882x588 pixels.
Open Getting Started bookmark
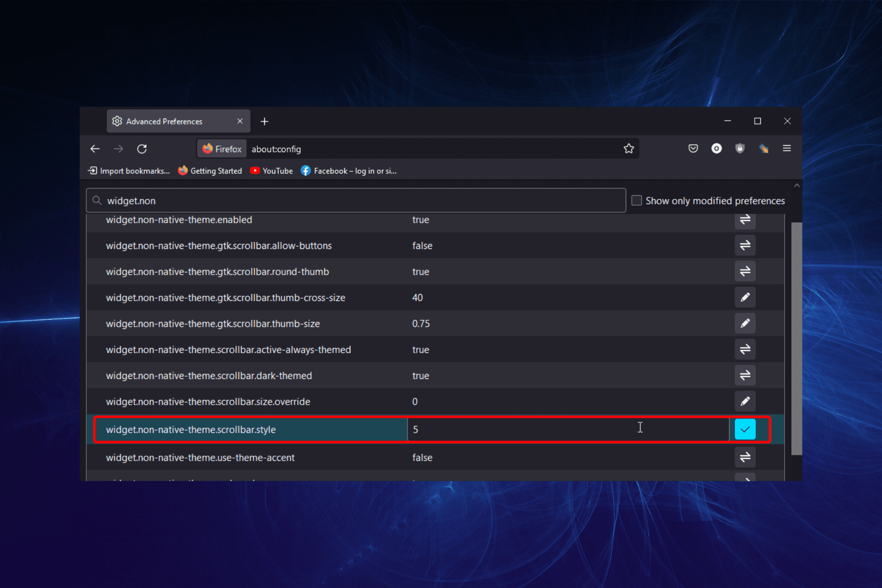tap(210, 171)
